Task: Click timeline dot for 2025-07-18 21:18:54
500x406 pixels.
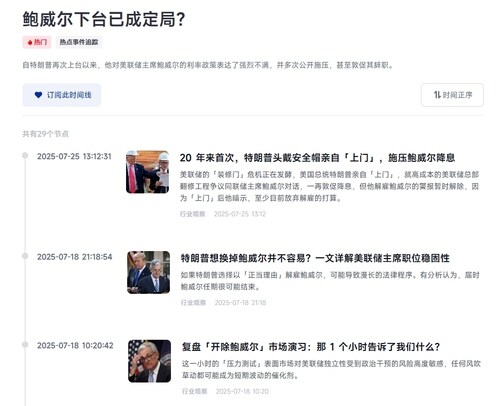Action: (25, 256)
